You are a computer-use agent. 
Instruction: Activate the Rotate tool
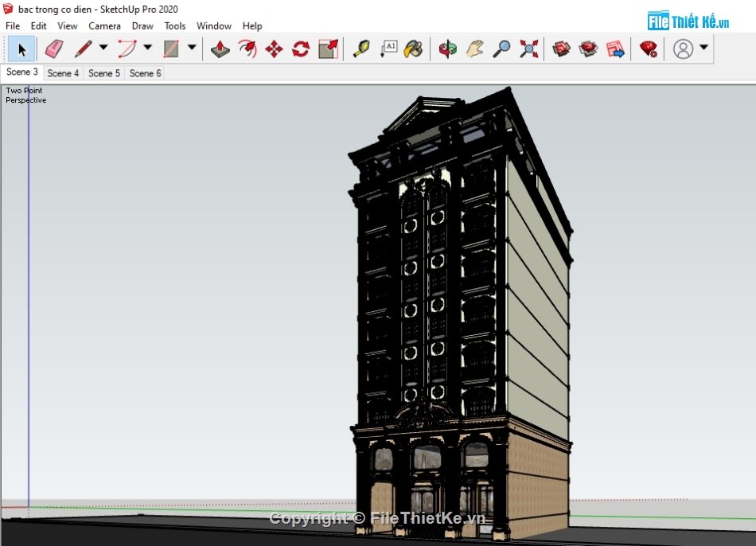pos(301,49)
